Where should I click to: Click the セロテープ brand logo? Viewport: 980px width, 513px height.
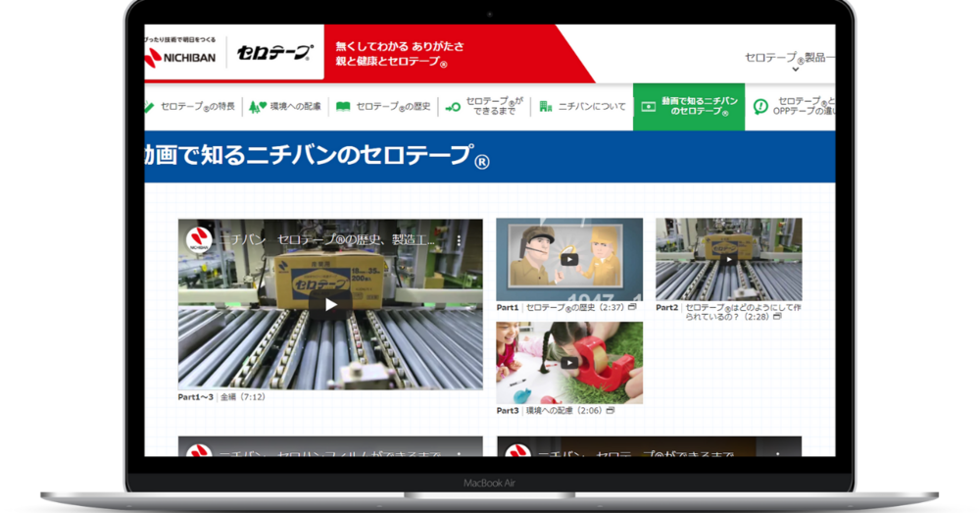point(274,53)
